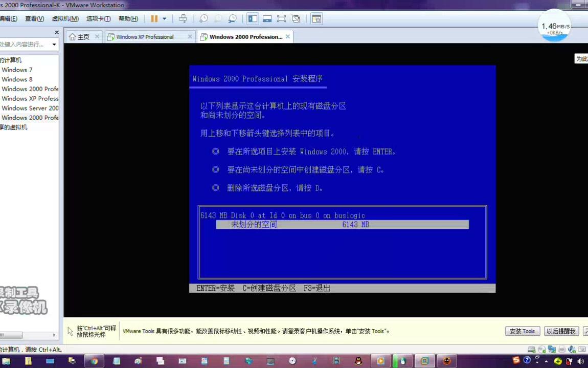Expand the 我的计算机 tree node
Image resolution: width=588 pixels, height=368 pixels.
(10, 60)
